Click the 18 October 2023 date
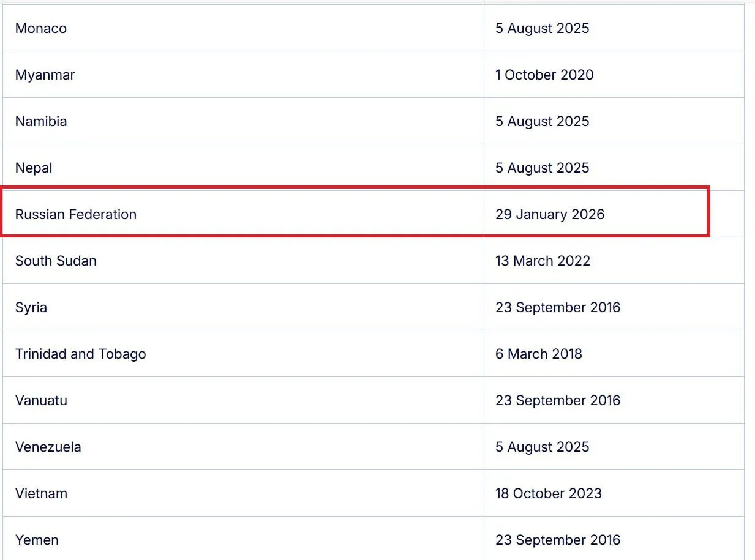The height and width of the screenshot is (560, 755). tap(549, 493)
